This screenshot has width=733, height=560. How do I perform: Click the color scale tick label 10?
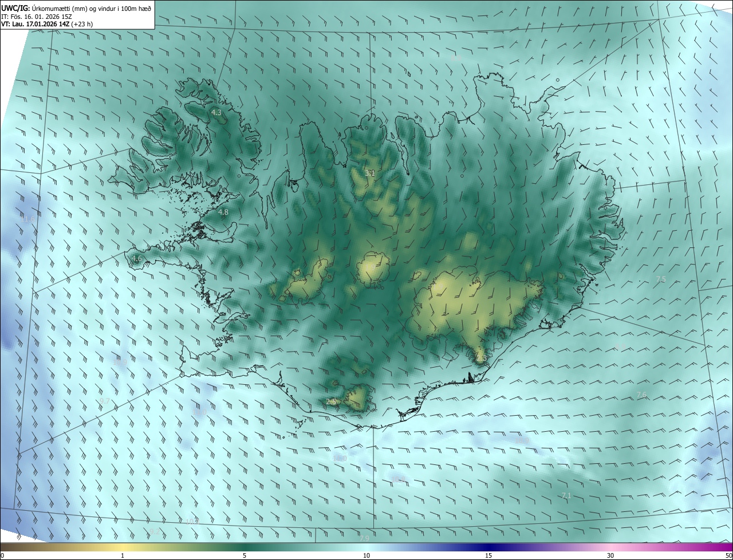[366, 555]
